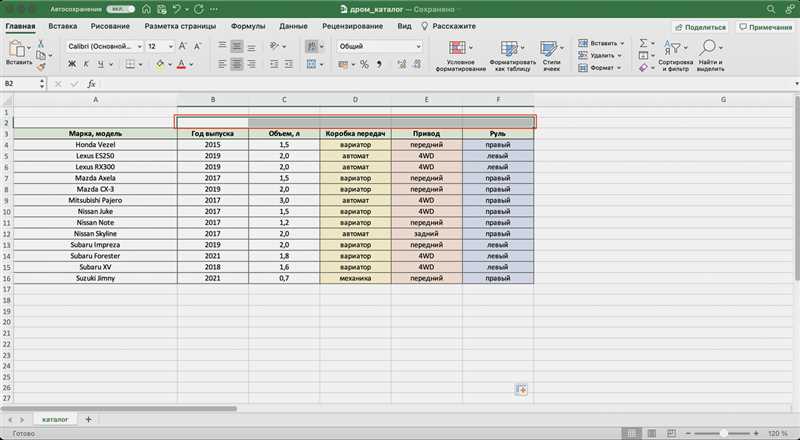Viewport: 800px width, 440px height.
Task: Decrease decimal places
Action: click(x=417, y=64)
